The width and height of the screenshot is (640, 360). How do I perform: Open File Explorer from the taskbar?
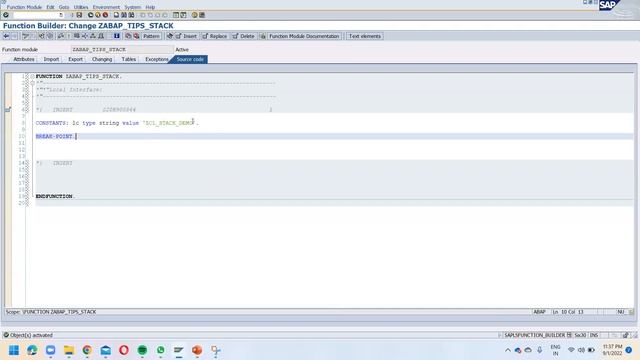pyautogui.click(x=69, y=350)
